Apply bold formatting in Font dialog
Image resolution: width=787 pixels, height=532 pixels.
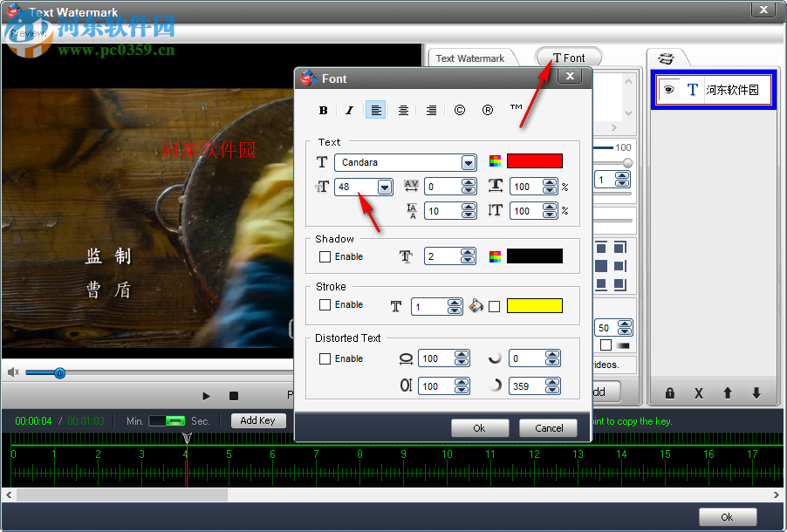click(x=323, y=110)
